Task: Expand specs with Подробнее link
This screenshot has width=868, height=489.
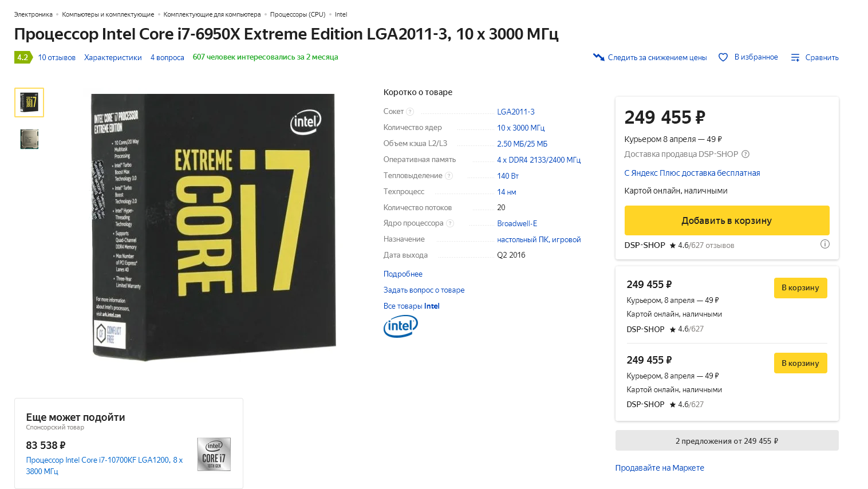Action: (x=403, y=274)
